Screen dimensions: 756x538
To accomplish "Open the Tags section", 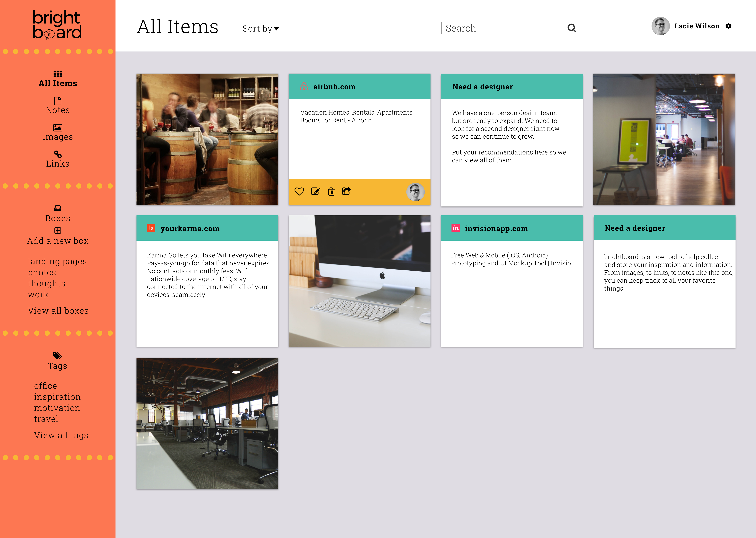I will point(58,366).
